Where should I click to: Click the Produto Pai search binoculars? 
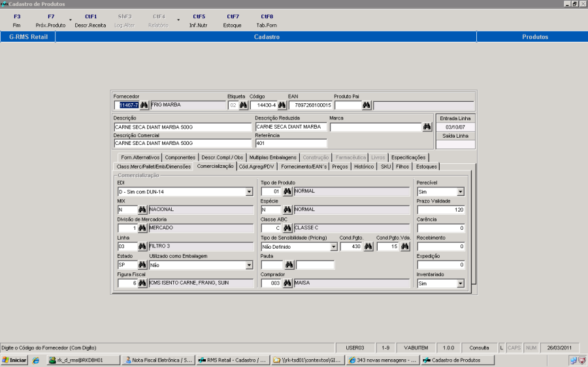367,105
